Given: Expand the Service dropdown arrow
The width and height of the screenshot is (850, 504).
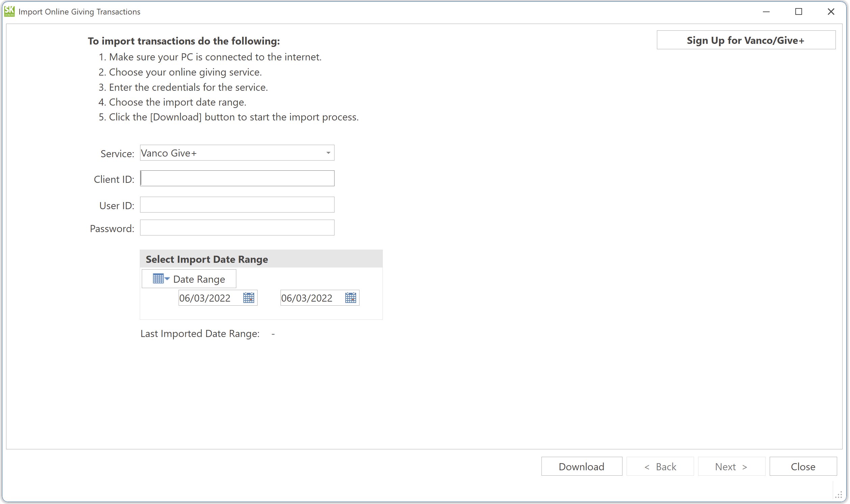Looking at the screenshot, I should [x=328, y=153].
